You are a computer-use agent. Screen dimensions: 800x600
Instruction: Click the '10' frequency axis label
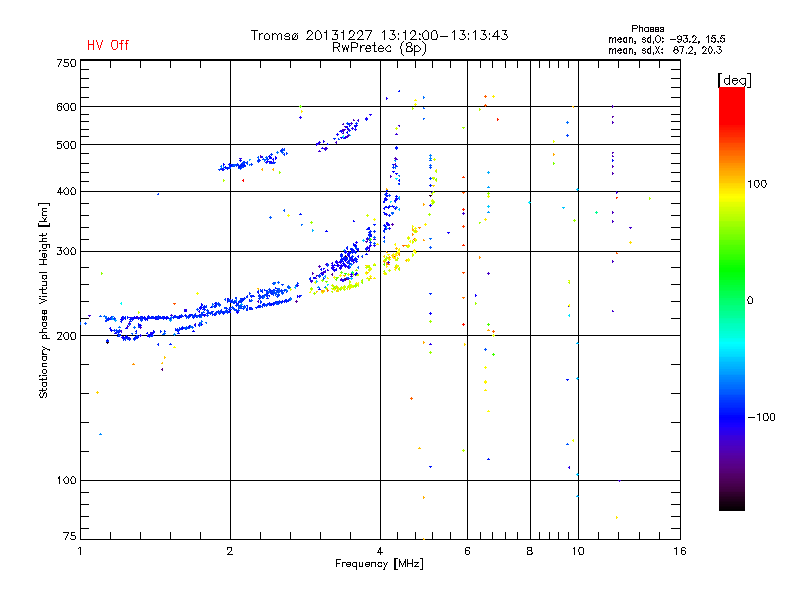pyautogui.click(x=578, y=551)
